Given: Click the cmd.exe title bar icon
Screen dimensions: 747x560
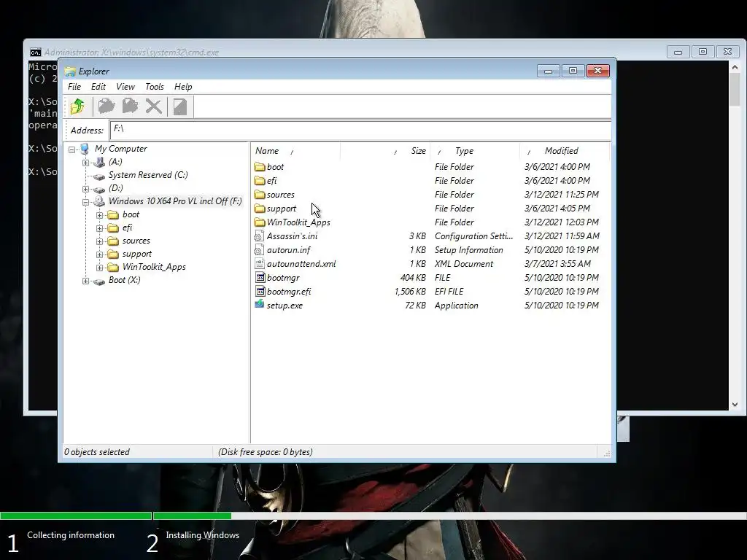Looking at the screenshot, I should tap(35, 52).
